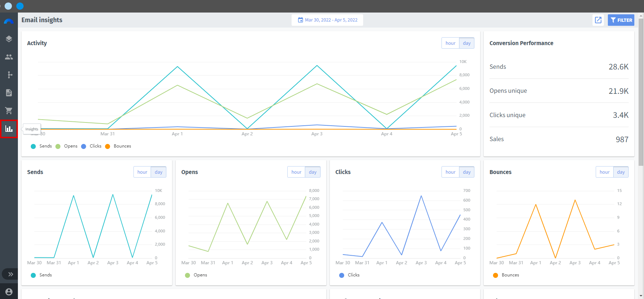Click the Apr 3 label on Activity chart
The width and height of the screenshot is (644, 299).
pos(317,134)
